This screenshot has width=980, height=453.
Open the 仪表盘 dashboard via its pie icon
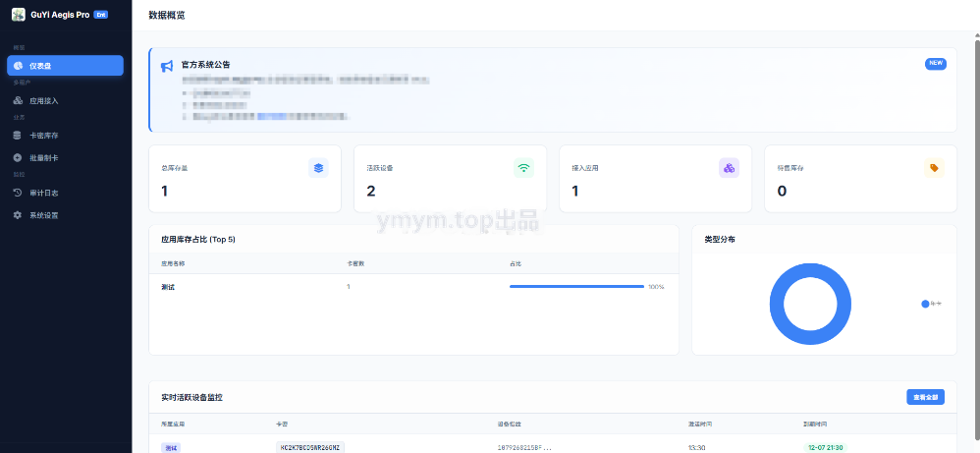click(18, 66)
